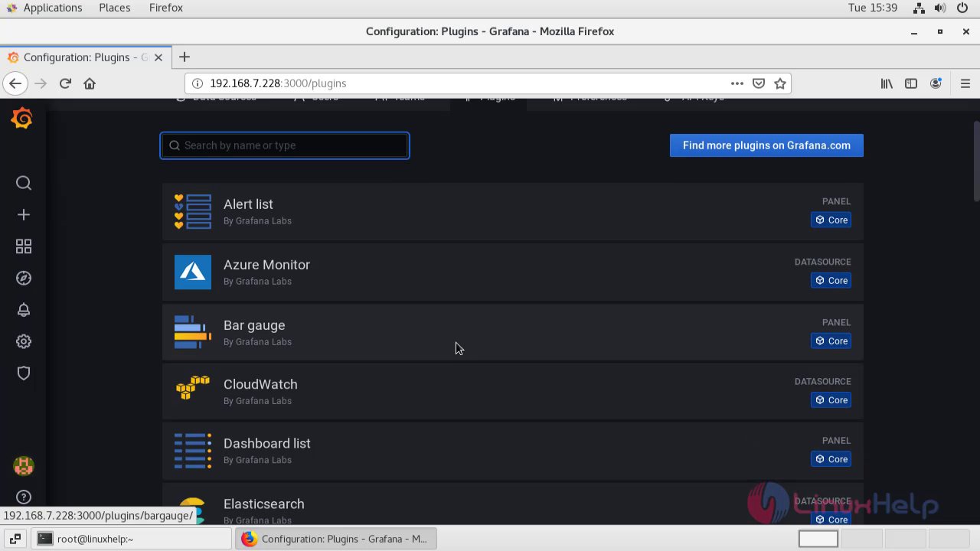This screenshot has height=551, width=980.
Task: Select Firefox window in bottom taskbar
Action: coord(336,539)
